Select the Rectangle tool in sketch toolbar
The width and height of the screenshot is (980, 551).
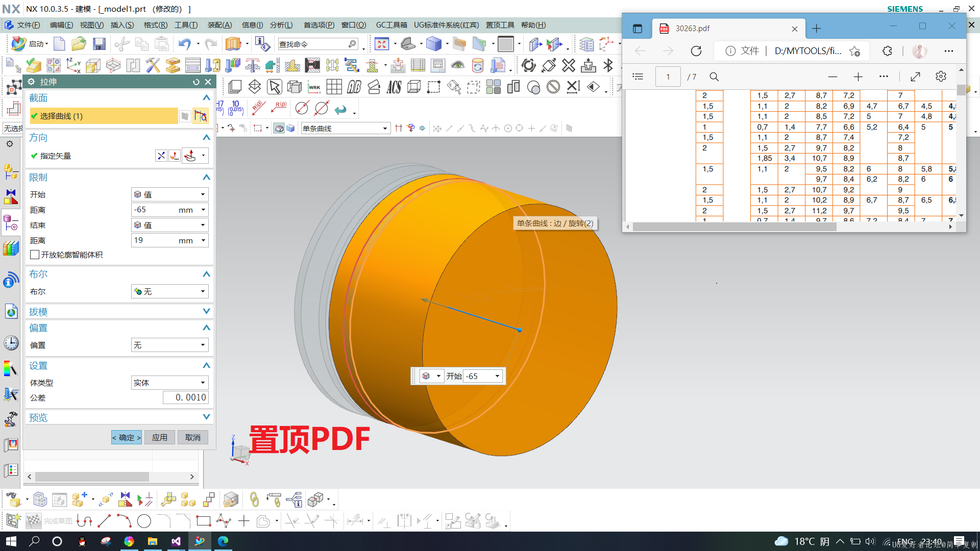pos(203,521)
